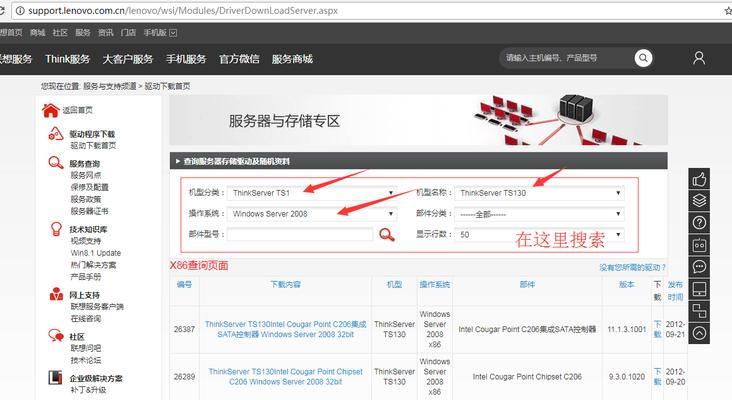
Task: Click the layers icon in right sidebar
Action: pos(699,201)
